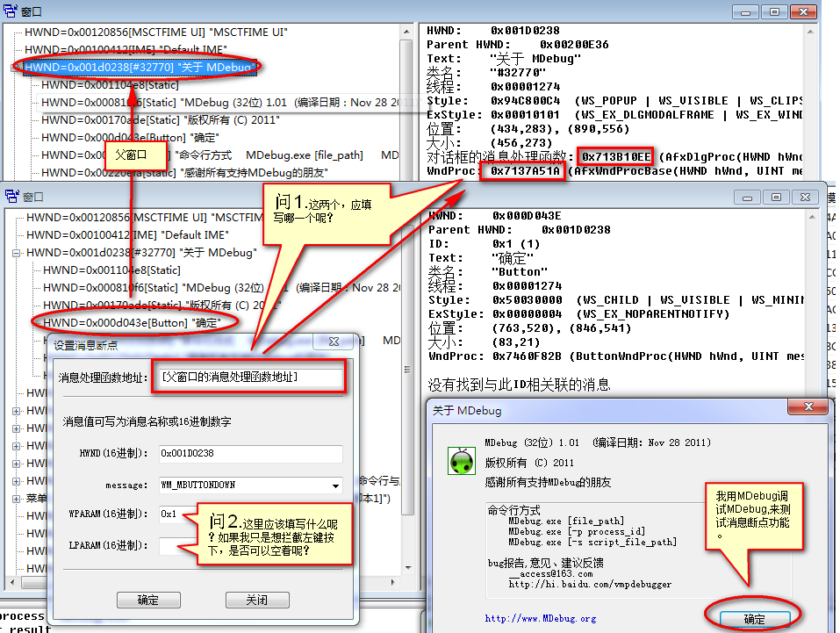The height and width of the screenshot is (633, 840).
Task: Select 0x00120856 MSCTFIME row in the lower tree
Action: point(145,218)
